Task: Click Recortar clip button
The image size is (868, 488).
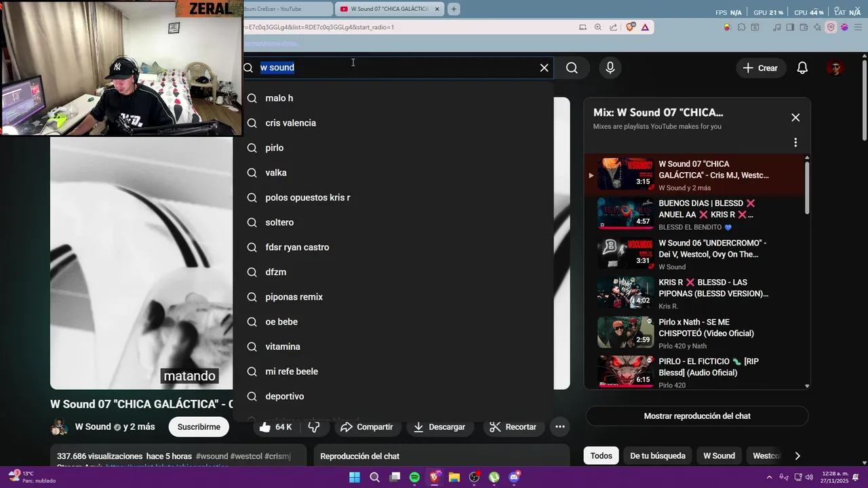Action: click(513, 427)
